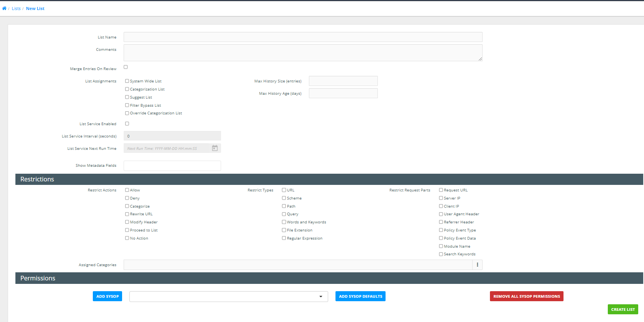This screenshot has width=644, height=322.
Task: Check the User Agent Header option
Action: click(441, 214)
